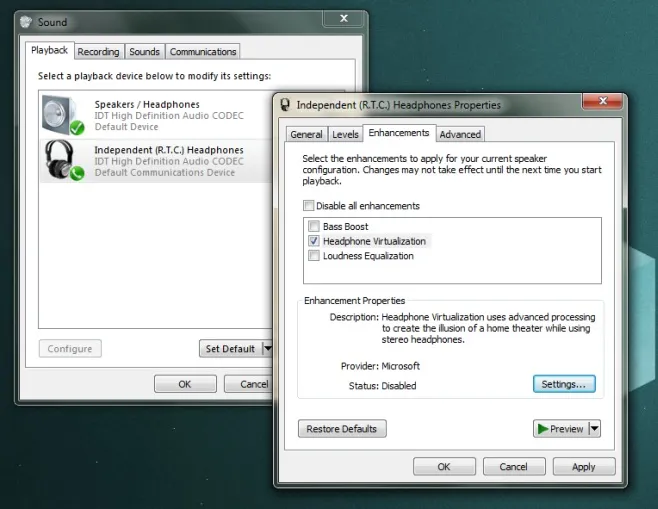Check the Bass Boost enhancement
The height and width of the screenshot is (509, 658).
[x=314, y=227]
